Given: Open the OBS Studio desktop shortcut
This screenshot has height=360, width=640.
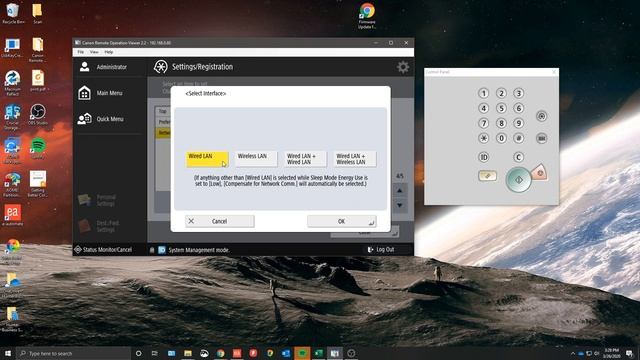Looking at the screenshot, I should pyautogui.click(x=38, y=114).
